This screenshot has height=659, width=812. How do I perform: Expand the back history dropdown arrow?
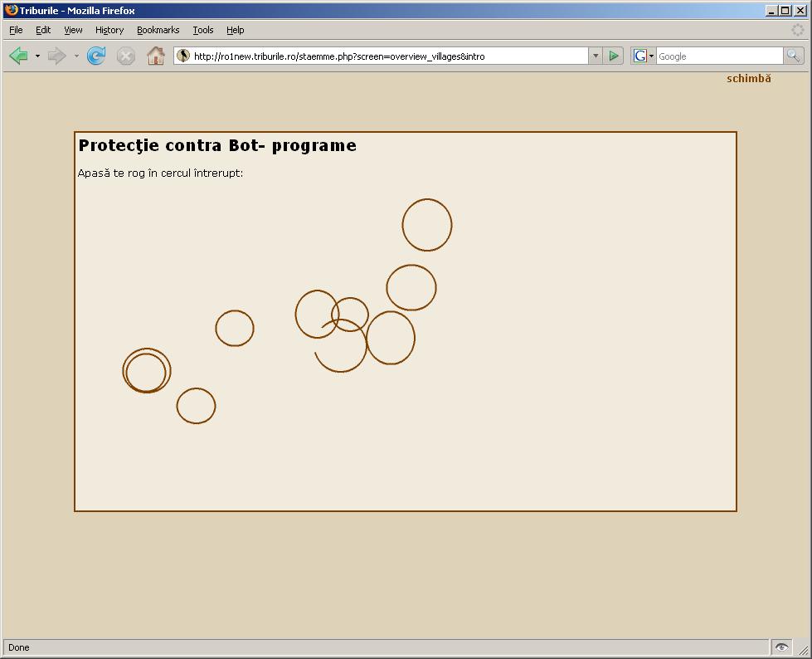[37, 56]
